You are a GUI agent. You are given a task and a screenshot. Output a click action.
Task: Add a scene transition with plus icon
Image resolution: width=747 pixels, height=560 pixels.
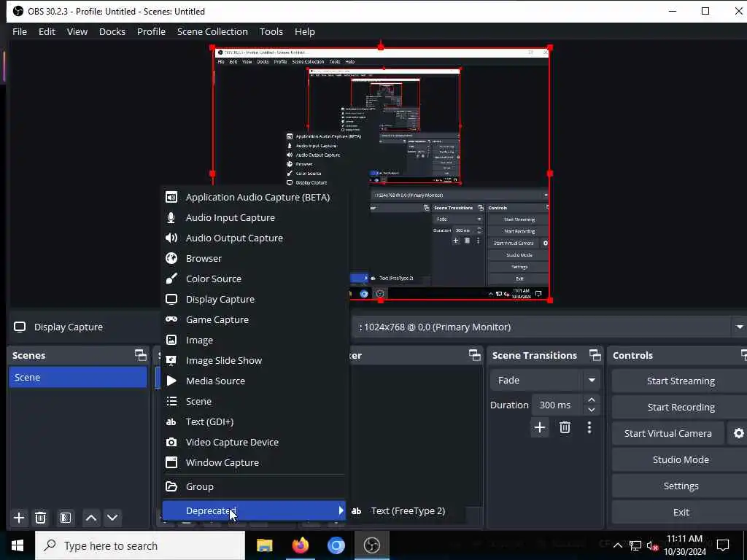click(x=540, y=427)
